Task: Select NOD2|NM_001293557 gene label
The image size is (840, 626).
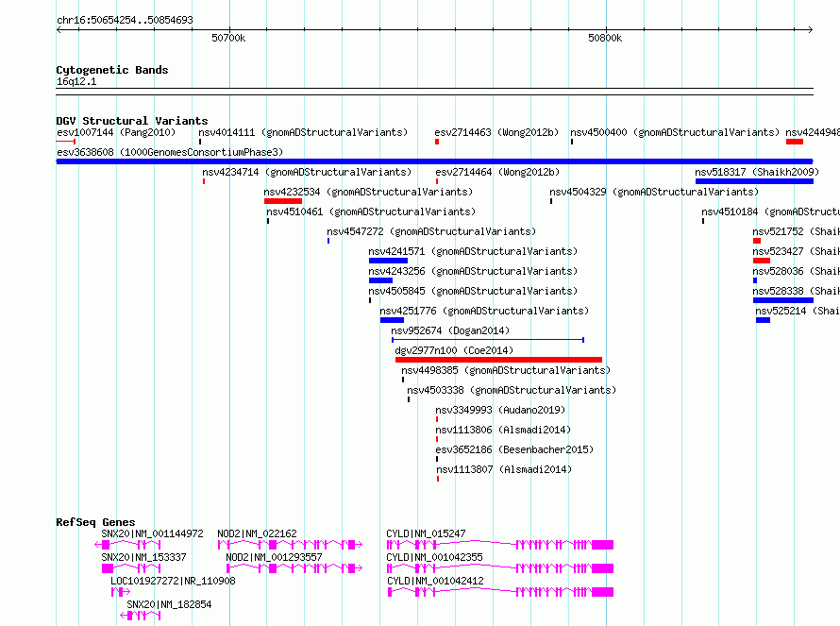Action: click(274, 557)
